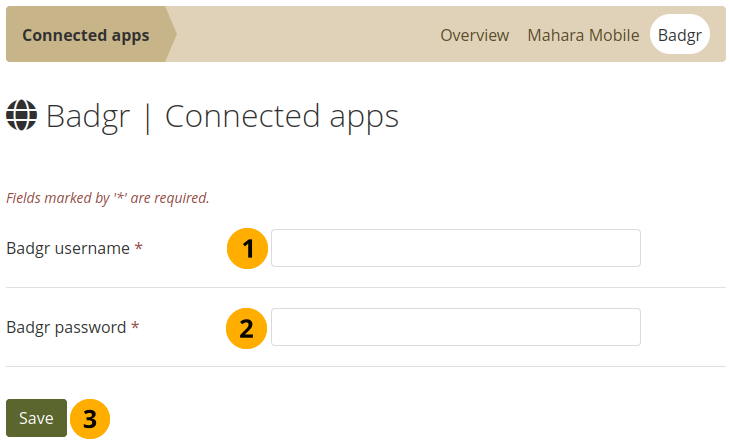Viewport: 730px width, 446px height.
Task: Open the Overview tab
Action: pos(475,35)
